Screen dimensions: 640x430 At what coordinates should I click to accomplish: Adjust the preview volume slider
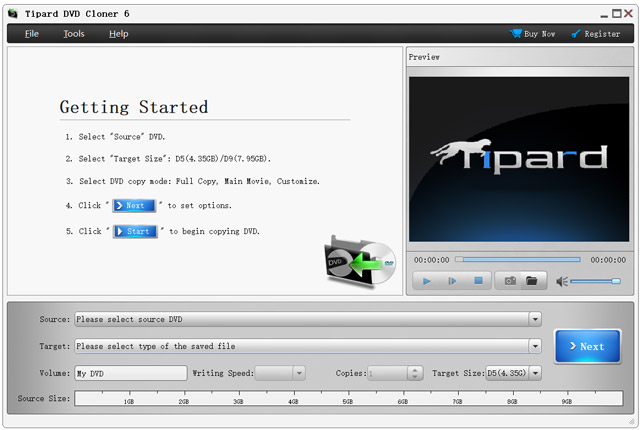point(596,281)
